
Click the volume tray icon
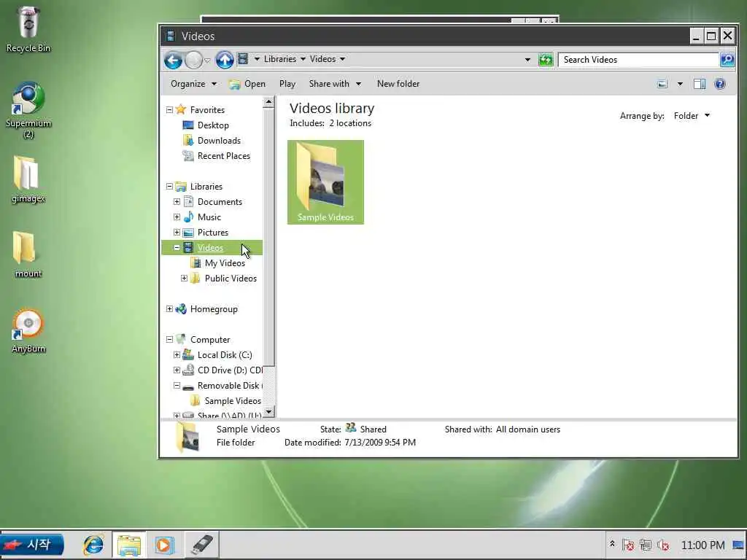click(x=663, y=545)
